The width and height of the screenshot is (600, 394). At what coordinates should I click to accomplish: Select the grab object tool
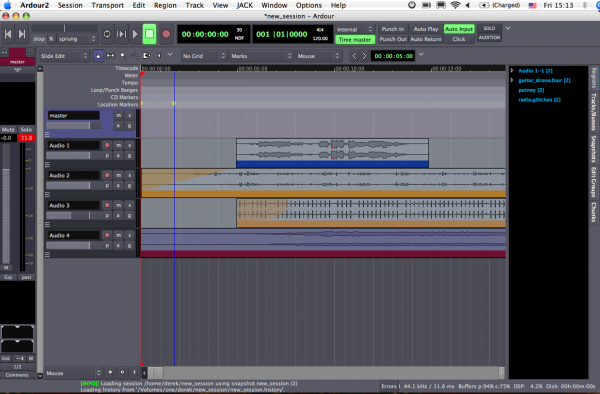click(98, 56)
